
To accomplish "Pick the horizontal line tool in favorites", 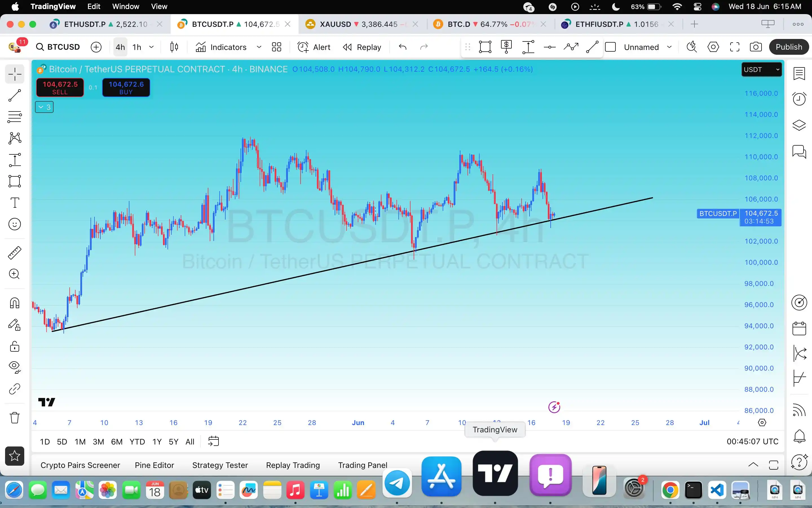I will click(x=550, y=47).
